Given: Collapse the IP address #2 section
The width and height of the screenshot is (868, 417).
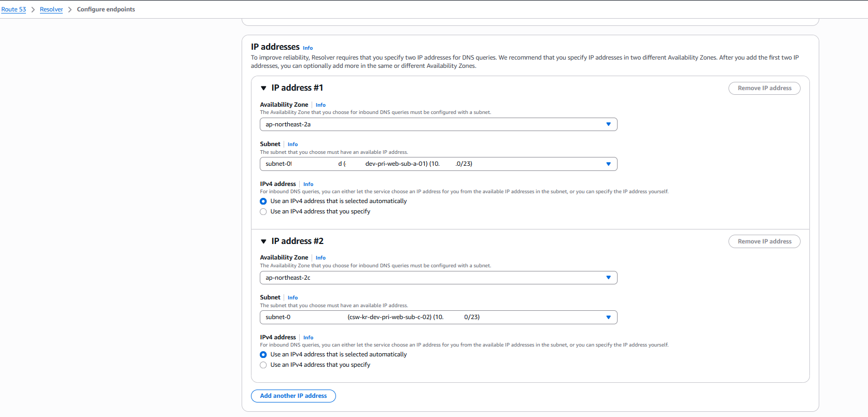Looking at the screenshot, I should 263,241.
